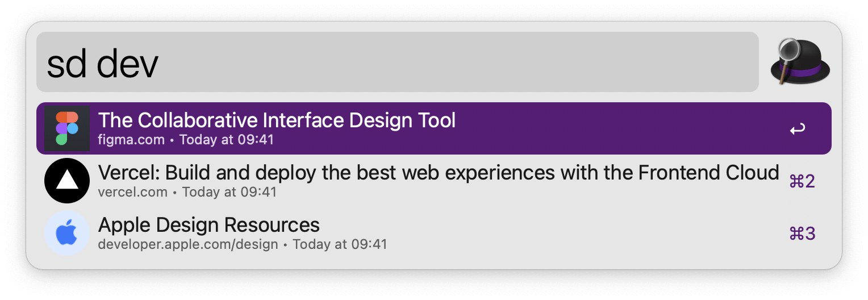Click the ⌘3 shortcut indicator

click(802, 234)
